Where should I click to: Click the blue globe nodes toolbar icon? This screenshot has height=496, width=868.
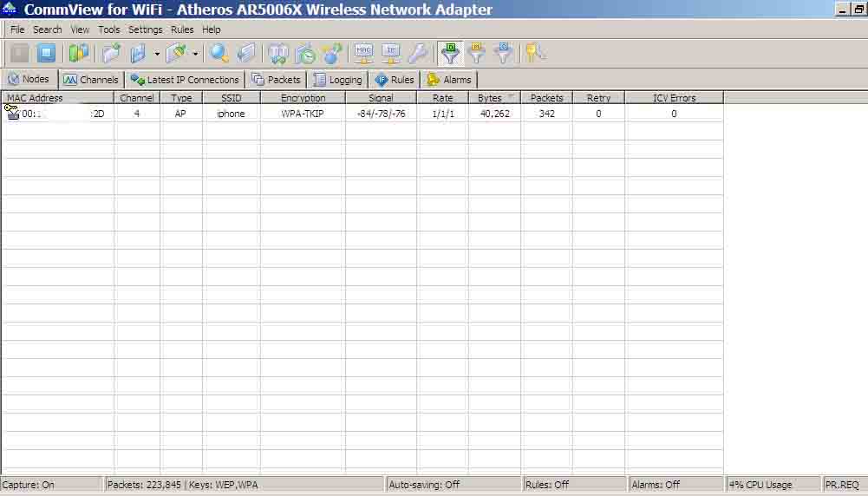point(332,53)
